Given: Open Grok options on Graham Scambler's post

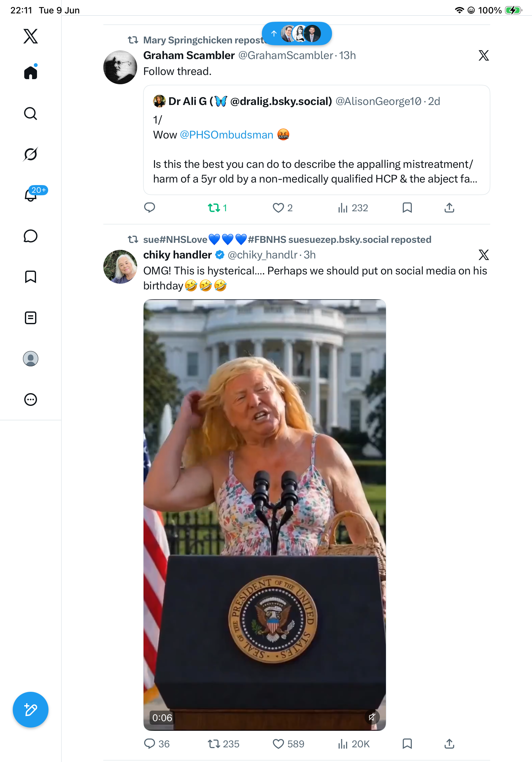Looking at the screenshot, I should click(484, 56).
